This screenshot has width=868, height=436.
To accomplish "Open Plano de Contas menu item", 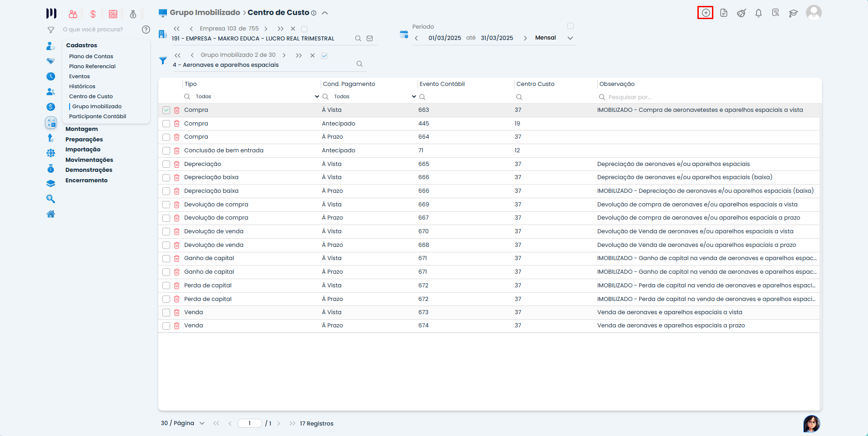I will [91, 56].
